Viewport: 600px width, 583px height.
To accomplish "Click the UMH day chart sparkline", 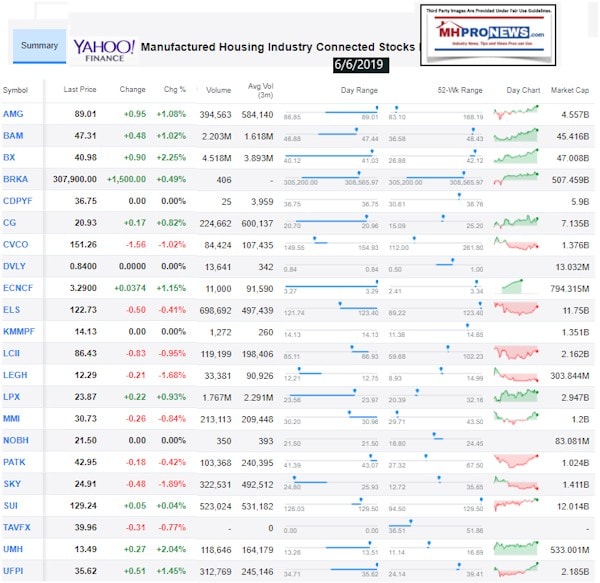I will (516, 548).
